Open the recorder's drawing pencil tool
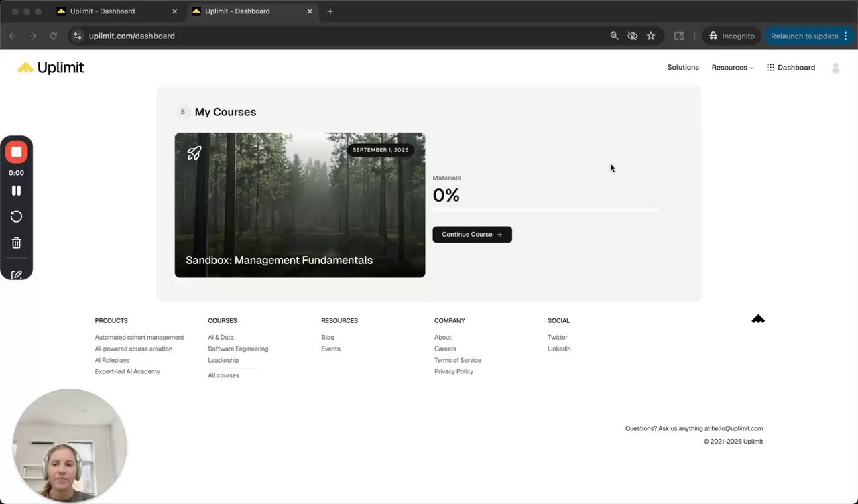This screenshot has width=858, height=504. [17, 275]
